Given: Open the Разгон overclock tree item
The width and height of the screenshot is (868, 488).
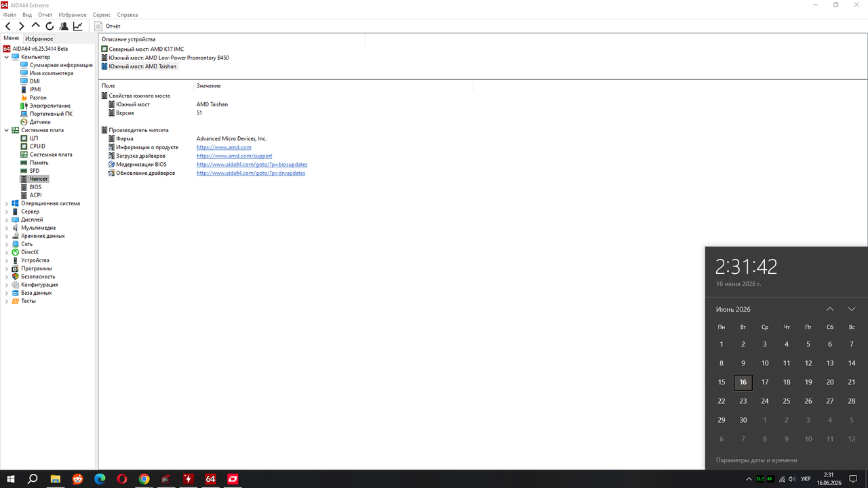Looking at the screenshot, I should click(38, 98).
